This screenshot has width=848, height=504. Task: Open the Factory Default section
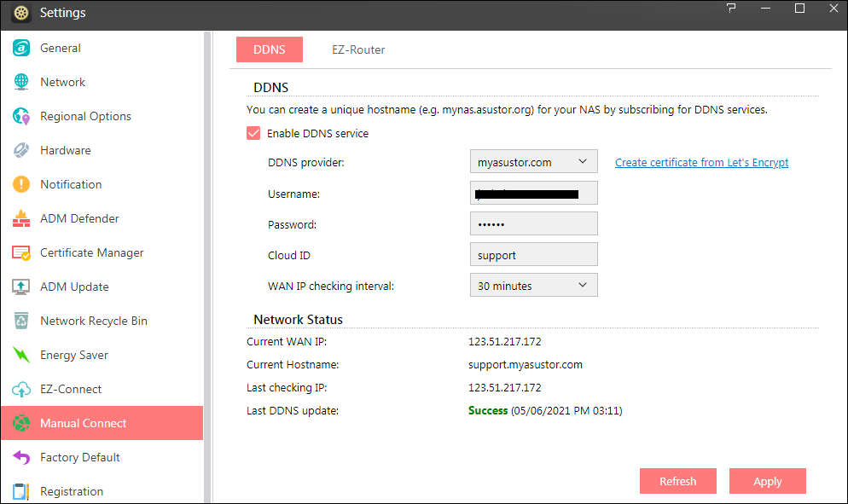(x=102, y=457)
